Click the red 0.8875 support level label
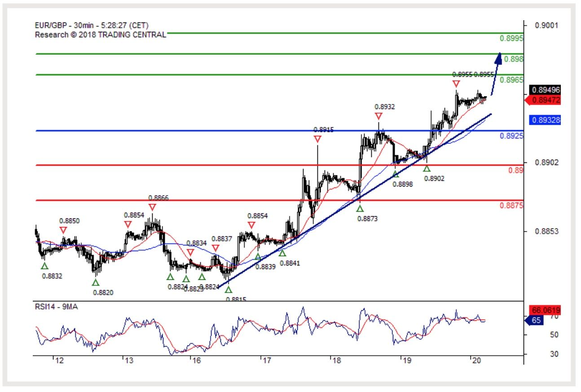 pos(511,205)
